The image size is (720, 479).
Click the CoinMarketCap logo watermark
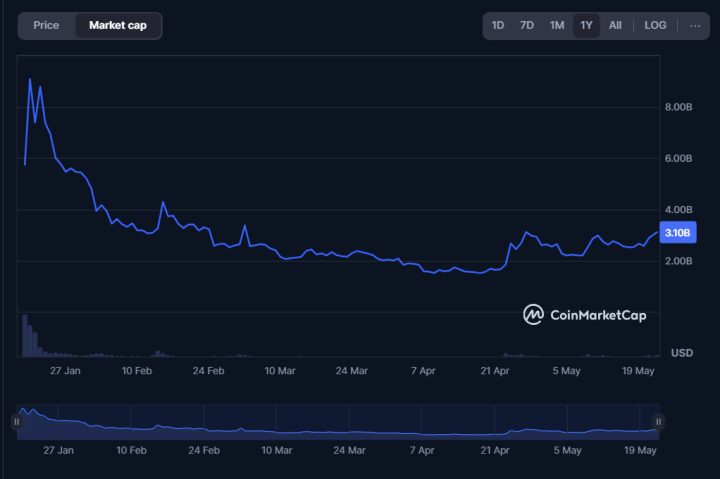[585, 315]
